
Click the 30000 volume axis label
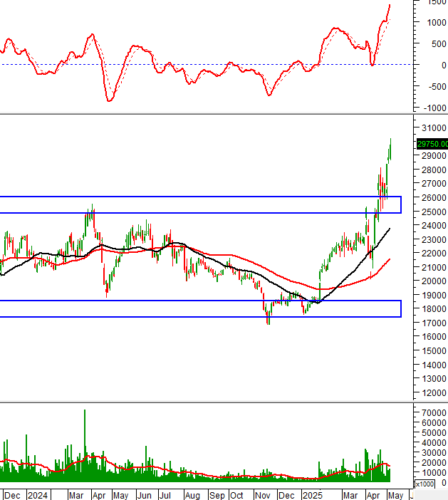click(434, 453)
